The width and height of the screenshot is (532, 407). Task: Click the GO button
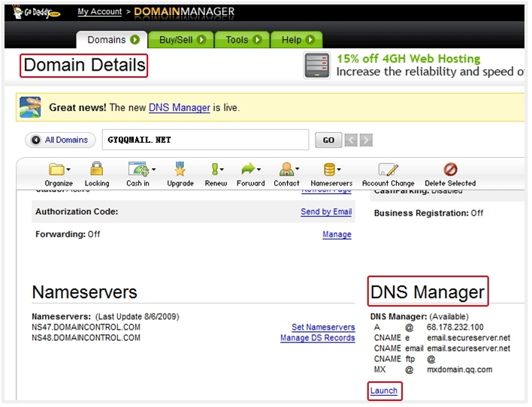[x=328, y=140]
